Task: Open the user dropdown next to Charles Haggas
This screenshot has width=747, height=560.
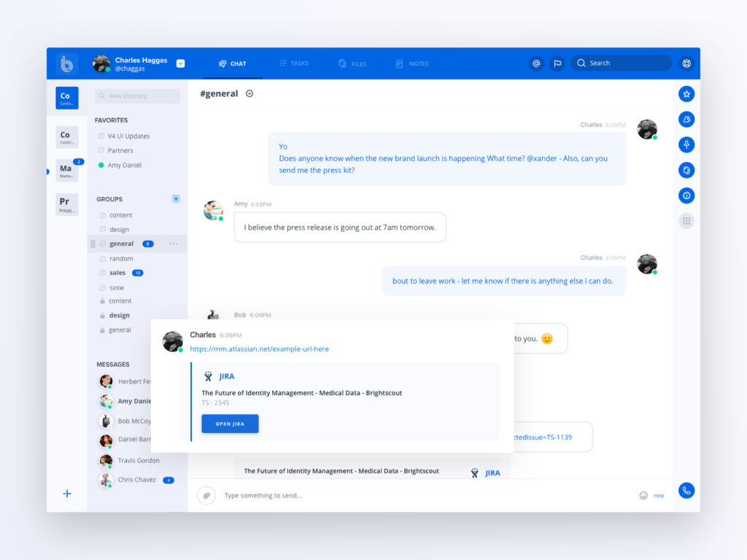Action: [x=181, y=63]
